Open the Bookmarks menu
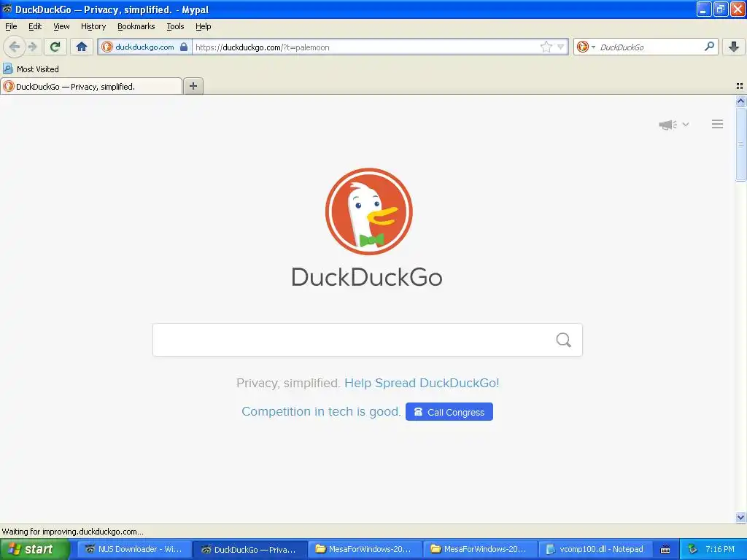747x560 pixels. (x=136, y=26)
